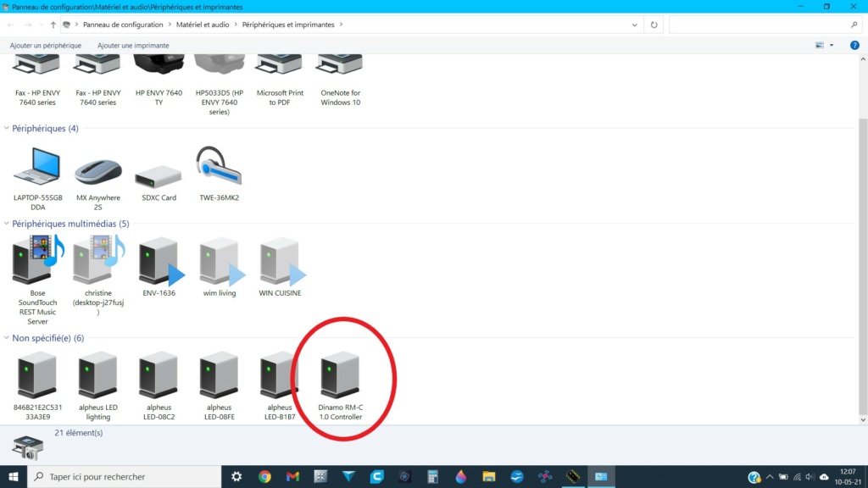Image resolution: width=868 pixels, height=488 pixels.
Task: Navigate to Matériel et audio breadcrumb
Action: pyautogui.click(x=203, y=25)
